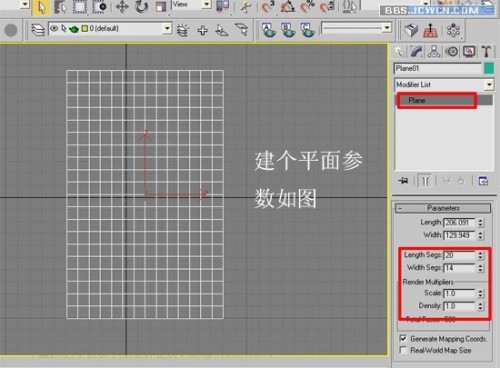Click the circular dots toolbar icon
Screen dimensions: 500x368
tap(454, 31)
